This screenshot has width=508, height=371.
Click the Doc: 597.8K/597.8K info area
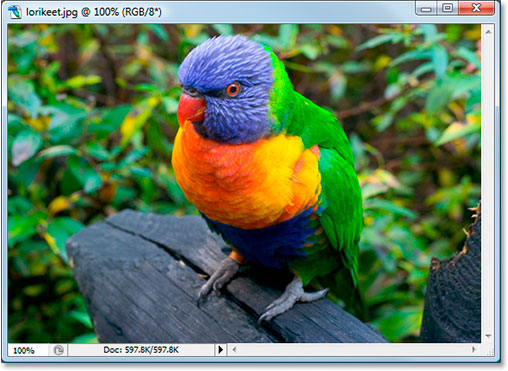click(141, 350)
